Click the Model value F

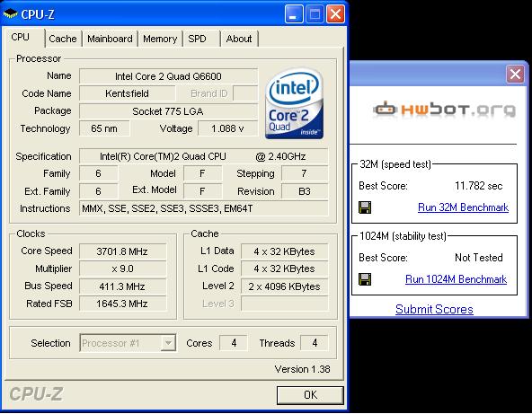pyautogui.click(x=202, y=173)
